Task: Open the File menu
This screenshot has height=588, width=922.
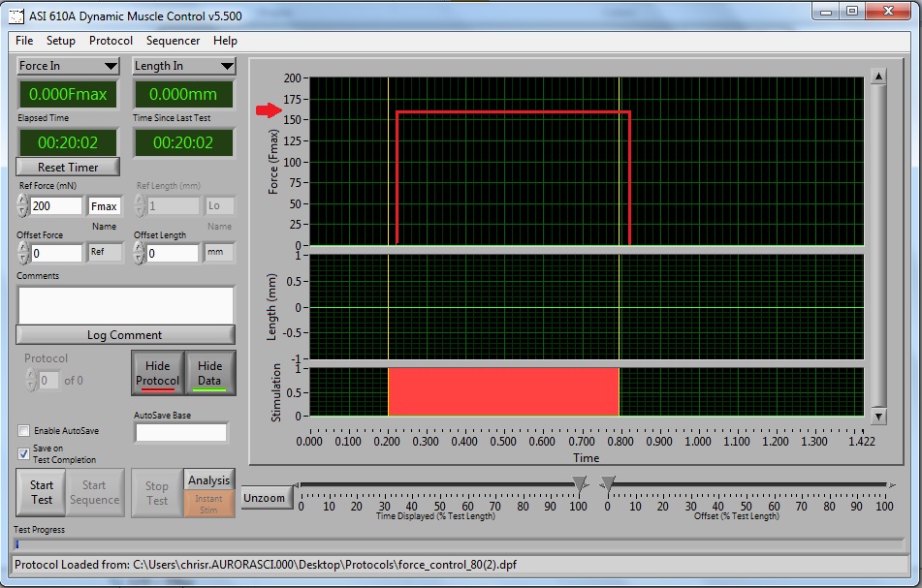Action: pos(24,41)
